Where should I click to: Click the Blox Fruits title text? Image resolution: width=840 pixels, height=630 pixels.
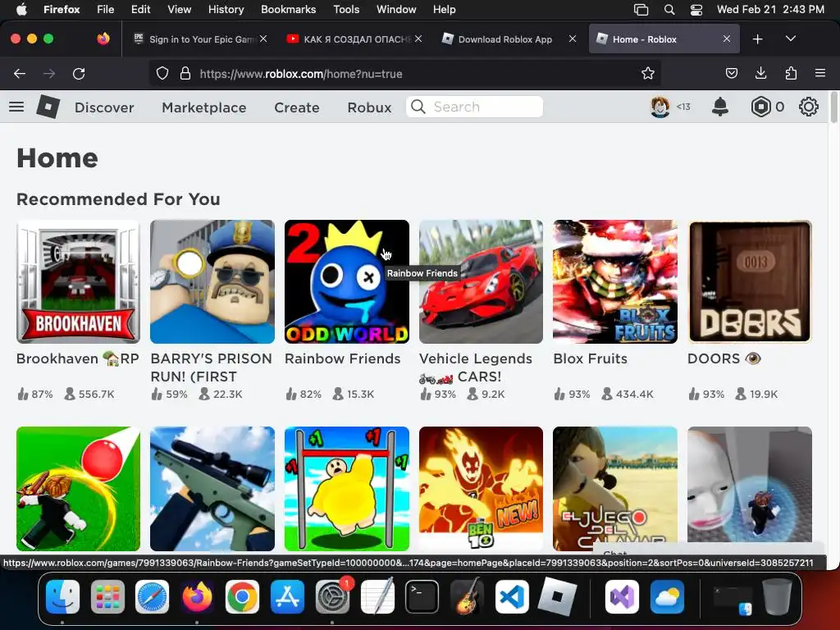click(x=591, y=358)
